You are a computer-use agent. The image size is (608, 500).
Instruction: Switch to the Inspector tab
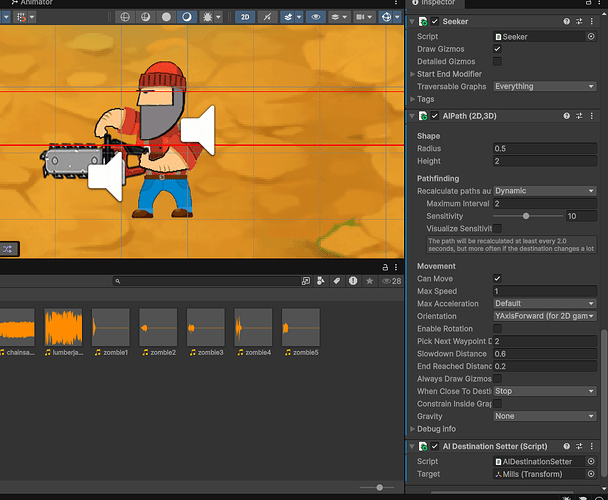point(437,3)
